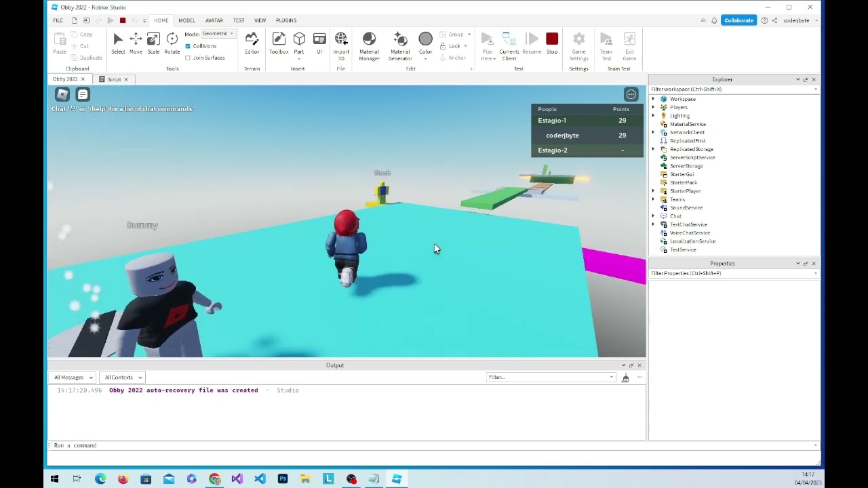The width and height of the screenshot is (868, 488).
Task: Open the Toolbox
Action: (279, 43)
